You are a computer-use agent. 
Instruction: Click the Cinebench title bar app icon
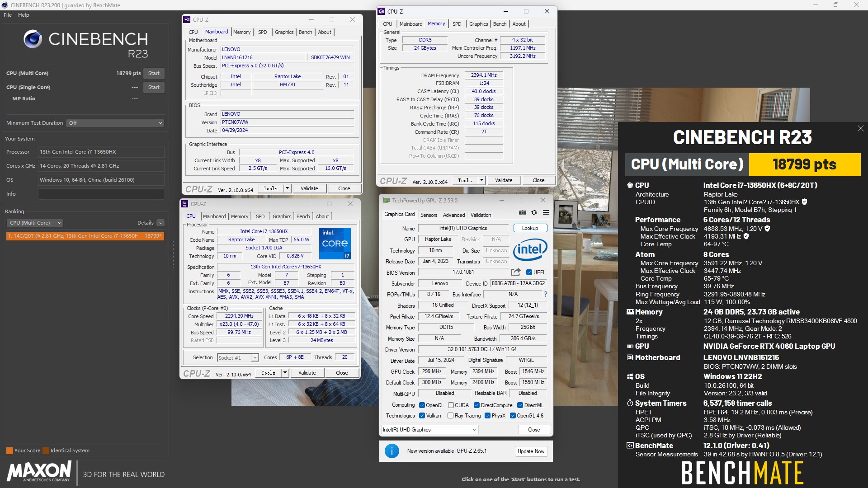pos(5,5)
